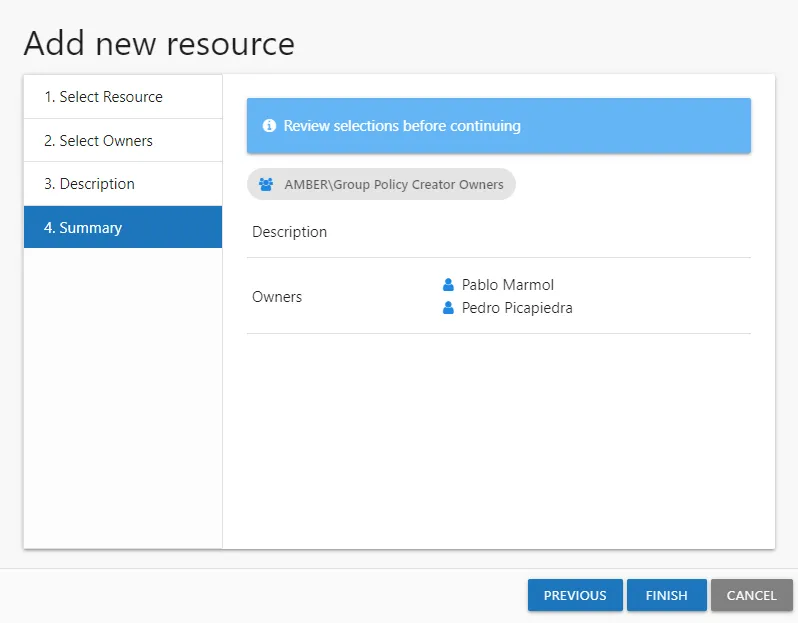Viewport: 798px width, 623px height.
Task: Click the user icon beside Pablo Marmol
Action: (x=448, y=285)
